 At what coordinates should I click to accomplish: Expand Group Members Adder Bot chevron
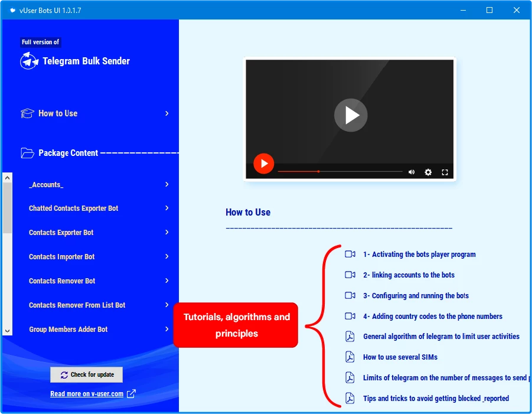coord(167,329)
